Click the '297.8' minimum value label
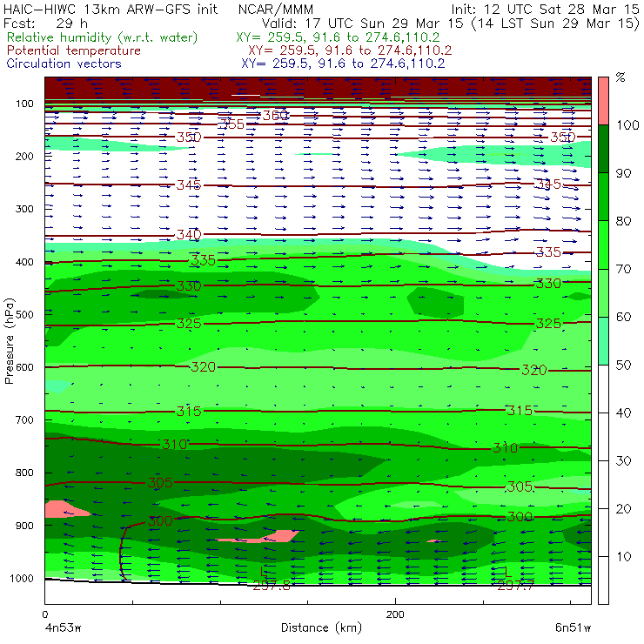 pos(272,586)
